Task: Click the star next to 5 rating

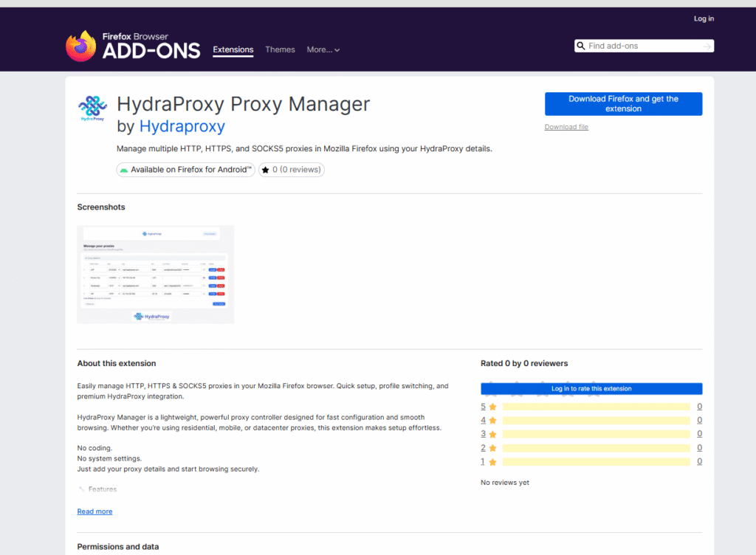Action: (x=492, y=407)
